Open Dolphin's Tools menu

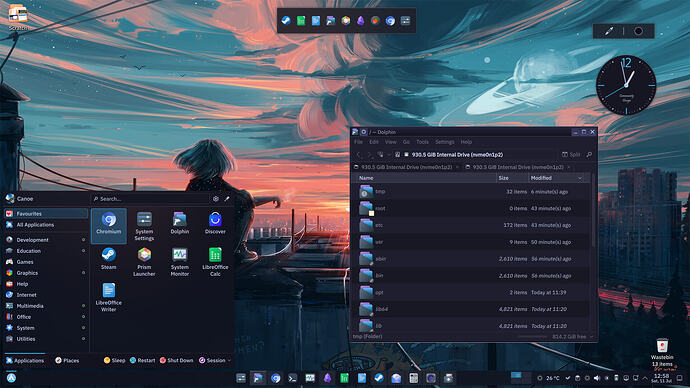point(422,142)
